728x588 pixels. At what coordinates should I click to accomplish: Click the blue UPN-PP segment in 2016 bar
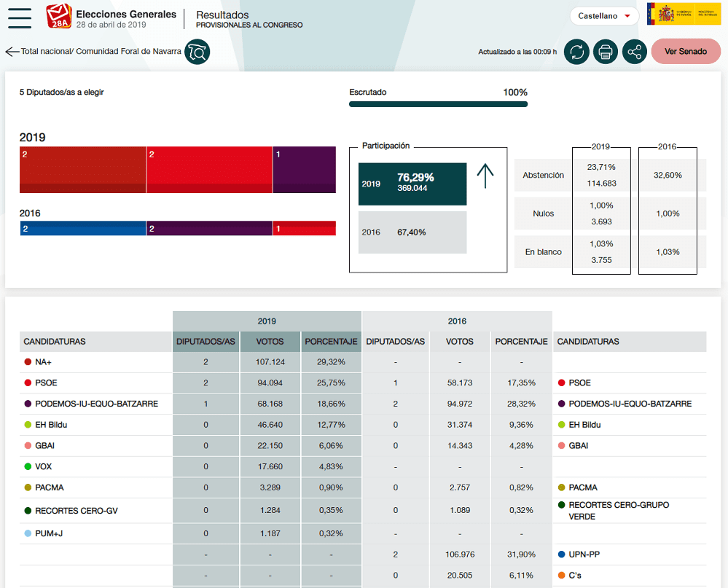82,229
